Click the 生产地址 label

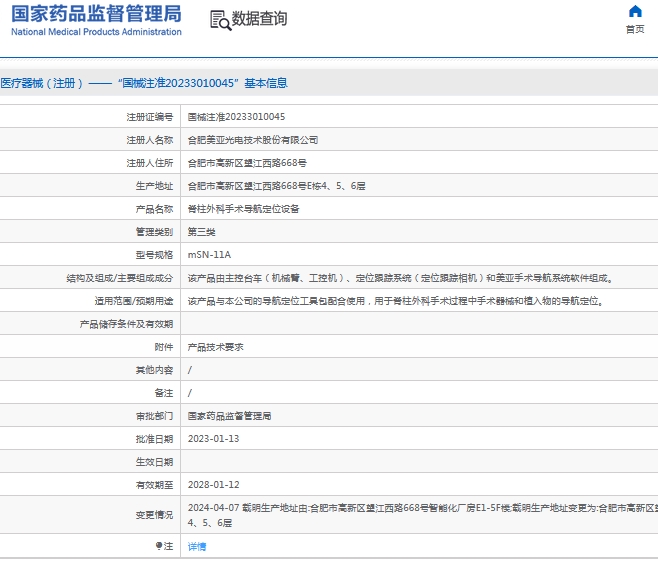pyautogui.click(x=154, y=186)
